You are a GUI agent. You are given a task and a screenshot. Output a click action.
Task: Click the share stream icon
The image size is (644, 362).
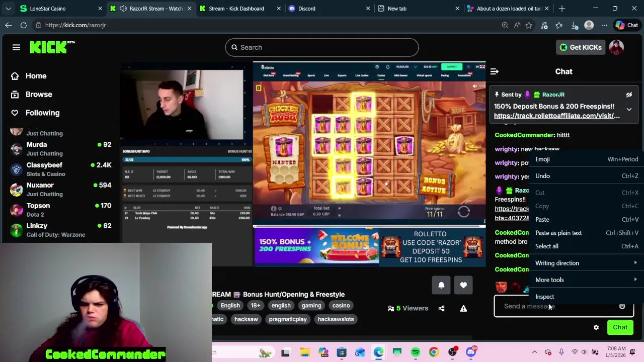pyautogui.click(x=441, y=308)
